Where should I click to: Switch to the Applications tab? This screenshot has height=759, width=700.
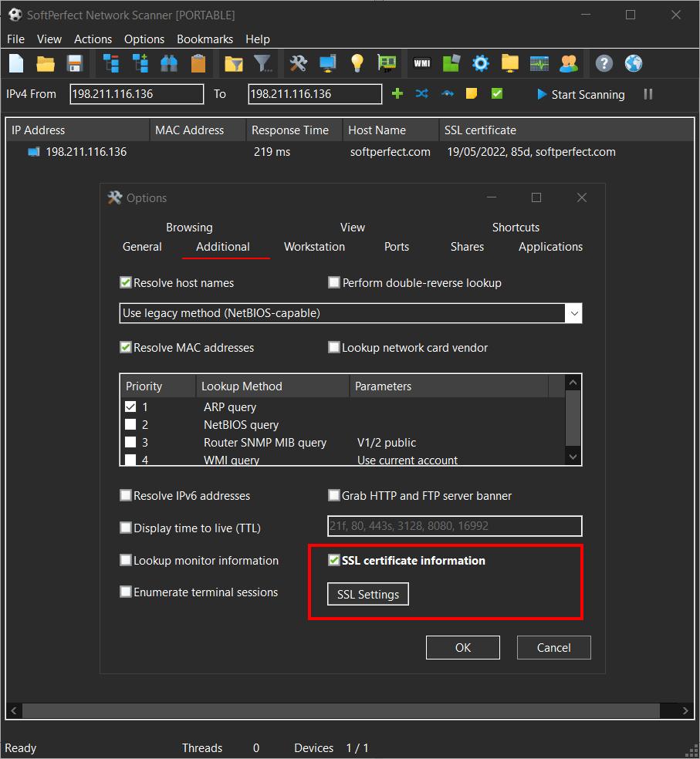tap(551, 247)
